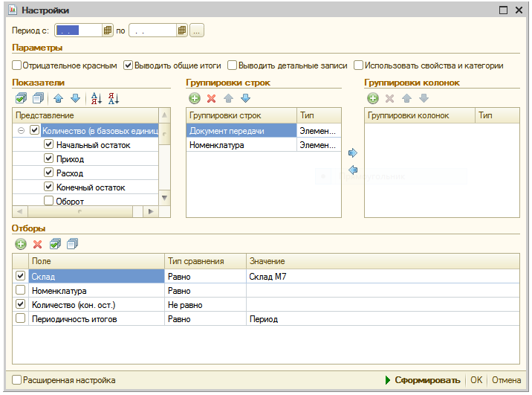Check the Оборот indicator
The image size is (532, 395).
pyautogui.click(x=49, y=201)
